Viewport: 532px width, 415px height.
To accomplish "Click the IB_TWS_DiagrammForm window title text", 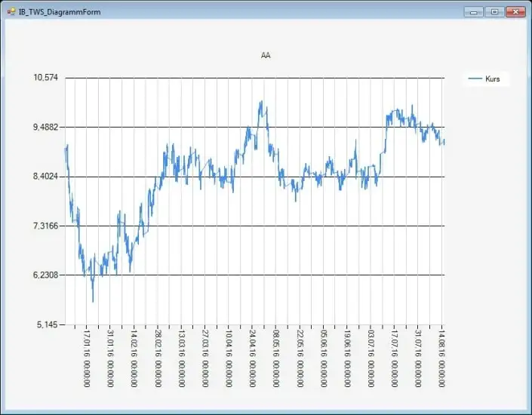I will (60, 12).
